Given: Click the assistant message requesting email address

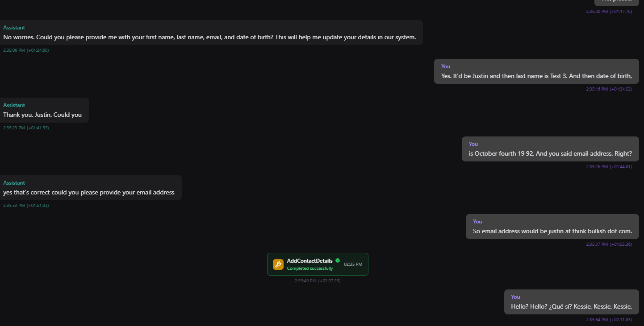Looking at the screenshot, I should [x=91, y=188].
